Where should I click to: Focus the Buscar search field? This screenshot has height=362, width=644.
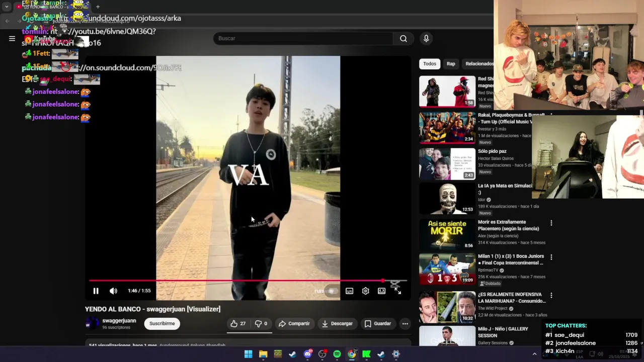tap(303, 38)
